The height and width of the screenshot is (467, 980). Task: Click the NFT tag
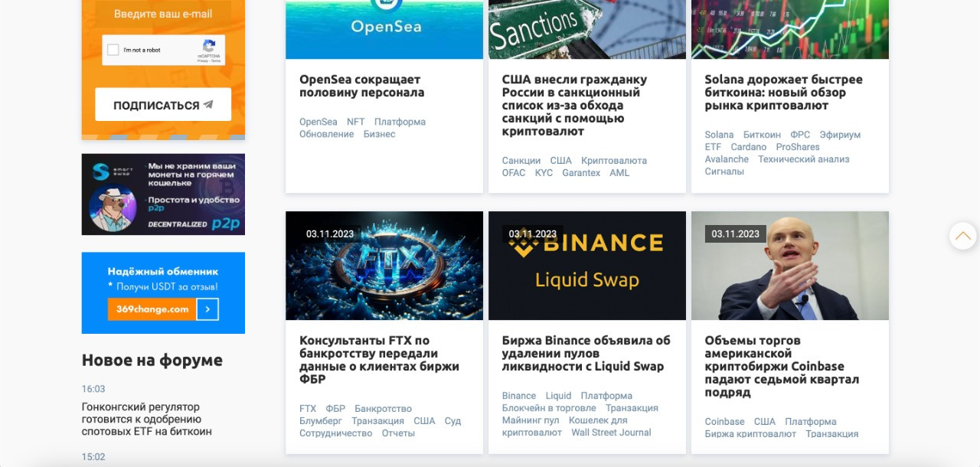click(x=355, y=122)
